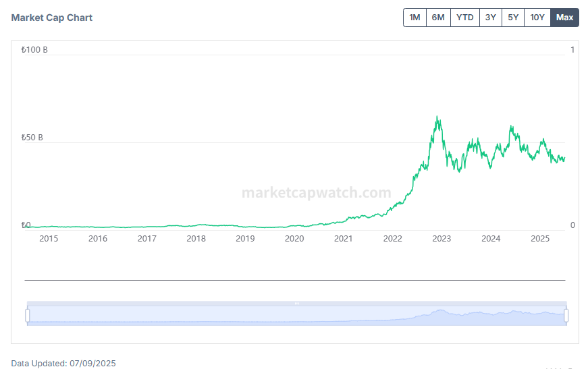Select the 1M time range
This screenshot has width=588, height=369.
click(415, 18)
